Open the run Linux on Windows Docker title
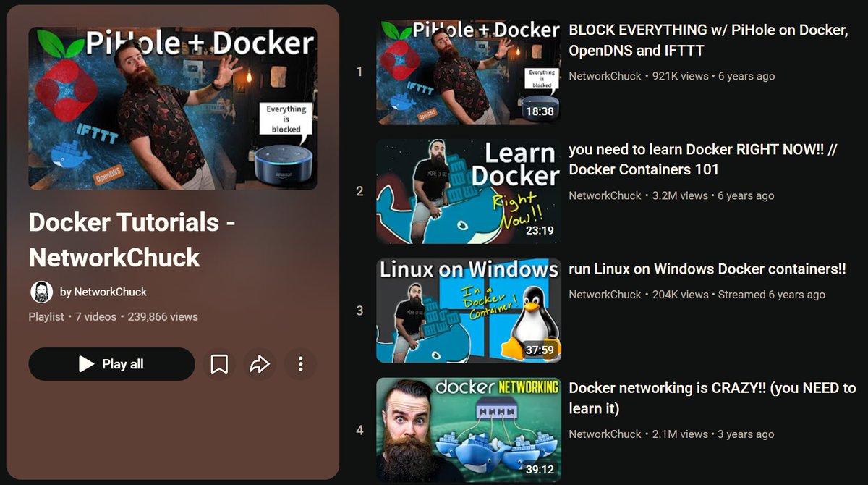 707,269
